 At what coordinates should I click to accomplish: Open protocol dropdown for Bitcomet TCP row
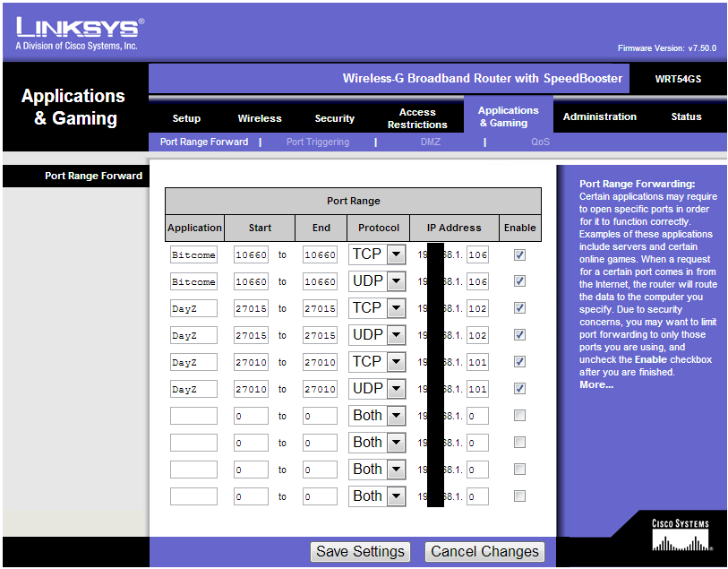377,254
